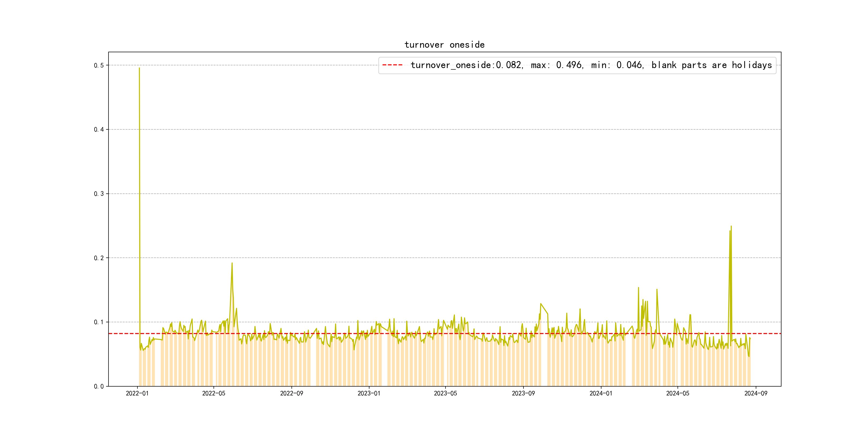Click the y-axis label 0.3
Viewport: 868px width, 434px height.
tap(99, 194)
